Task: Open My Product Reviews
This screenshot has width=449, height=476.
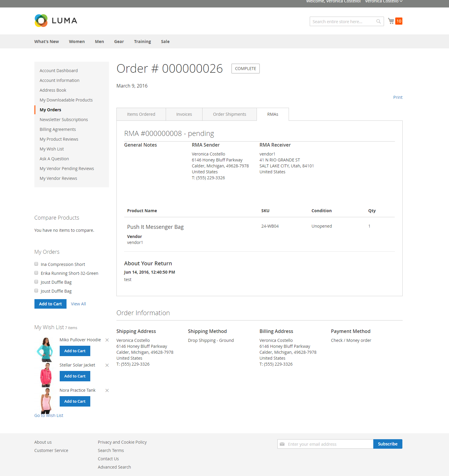Action: point(59,139)
